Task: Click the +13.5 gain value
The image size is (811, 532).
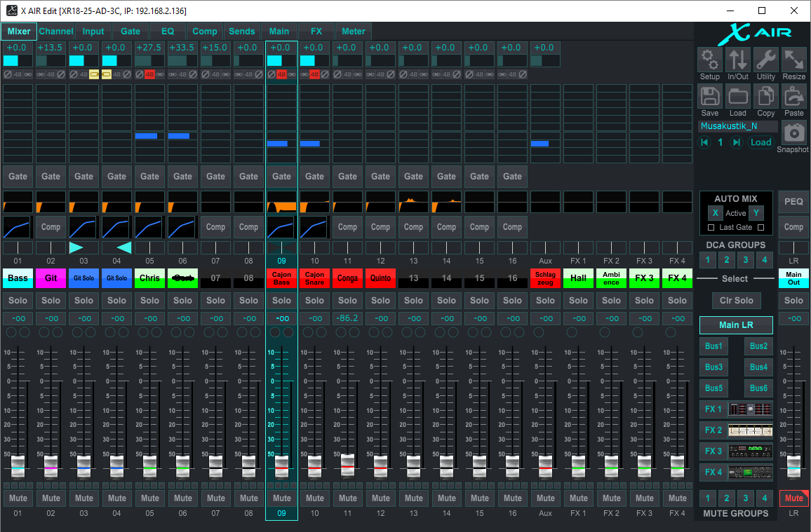Action: click(x=51, y=48)
